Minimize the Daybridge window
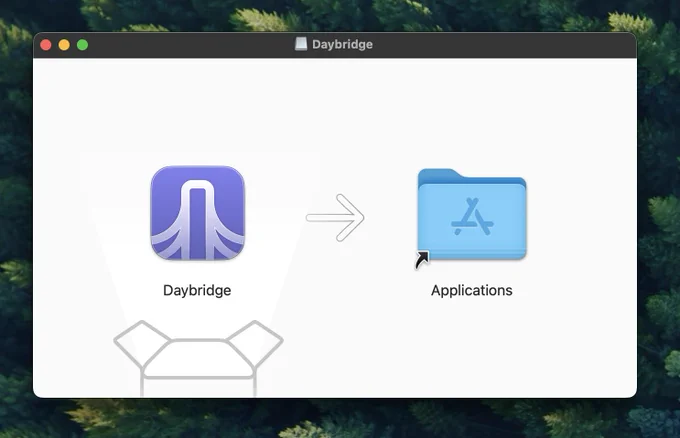The image size is (680, 438). pyautogui.click(x=64, y=45)
